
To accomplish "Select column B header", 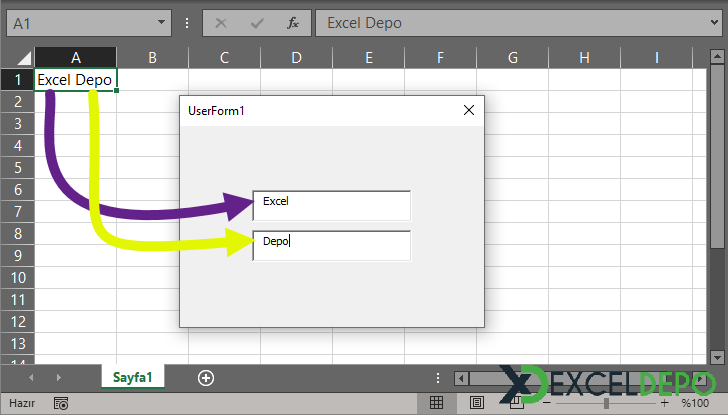I will coord(152,58).
